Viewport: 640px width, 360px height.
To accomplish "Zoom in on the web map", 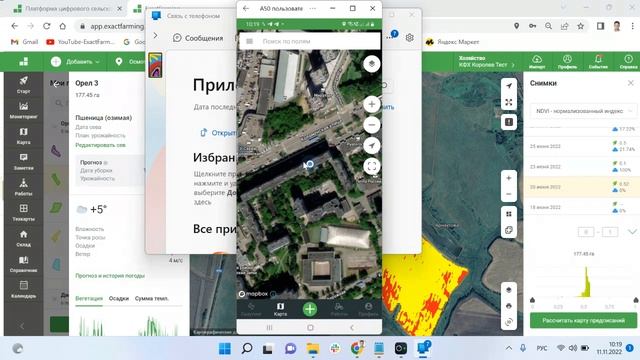I will (509, 178).
